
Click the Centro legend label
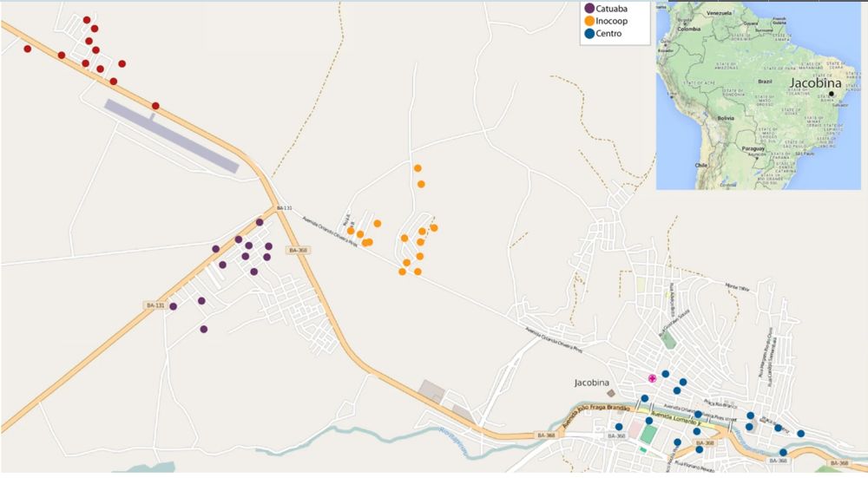point(609,34)
